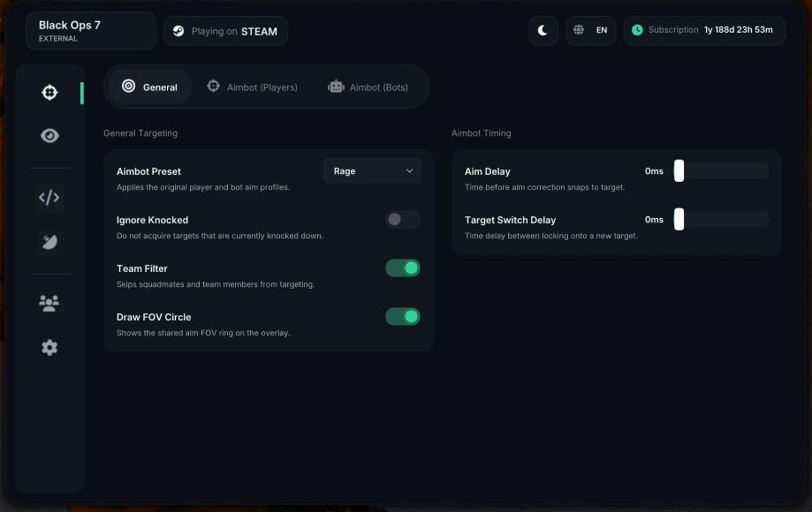Click the Target Switch Delay 0ms value
This screenshot has height=512, width=812.
click(654, 220)
